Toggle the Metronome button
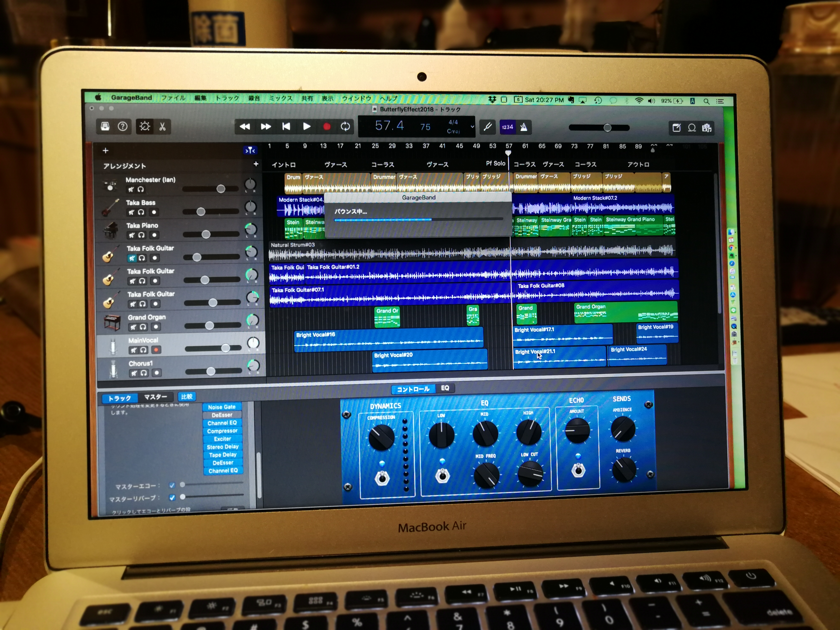Viewport: 840px width, 630px height. pyautogui.click(x=524, y=127)
